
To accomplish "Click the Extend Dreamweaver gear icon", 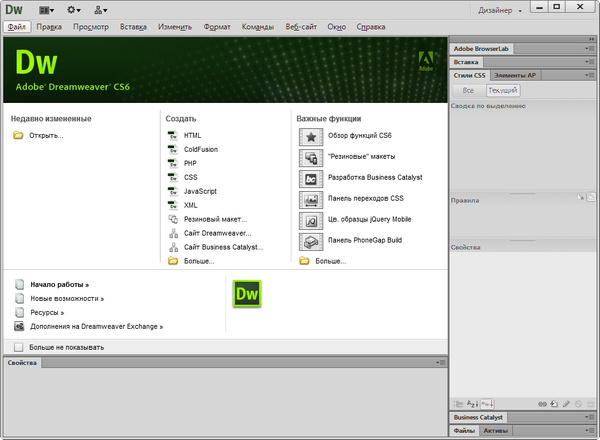I will (73, 9).
